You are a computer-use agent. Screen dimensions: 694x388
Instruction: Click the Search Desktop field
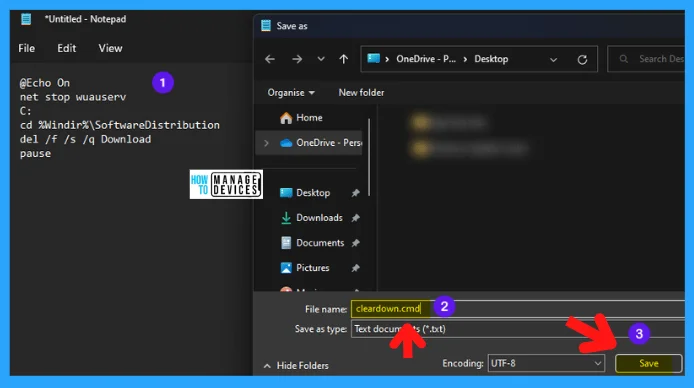pos(646,59)
